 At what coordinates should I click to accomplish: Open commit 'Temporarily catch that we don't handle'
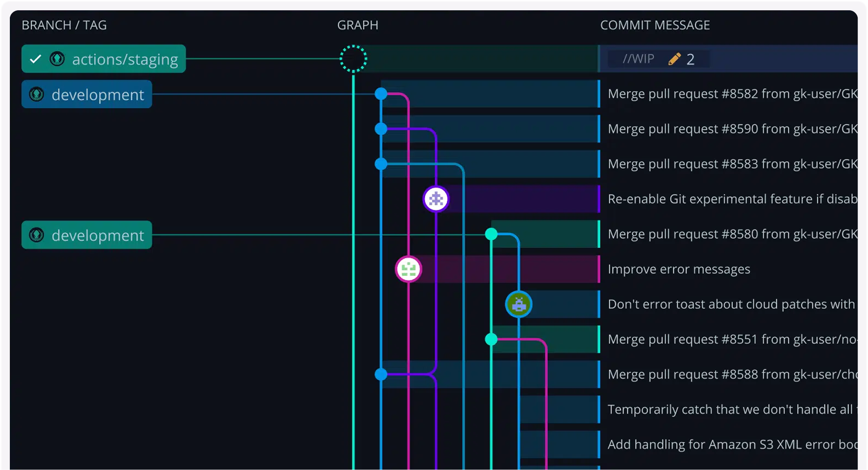[x=733, y=409]
